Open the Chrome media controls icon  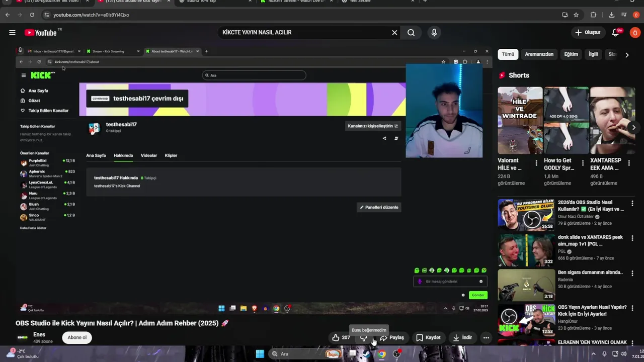pyautogui.click(x=624, y=15)
